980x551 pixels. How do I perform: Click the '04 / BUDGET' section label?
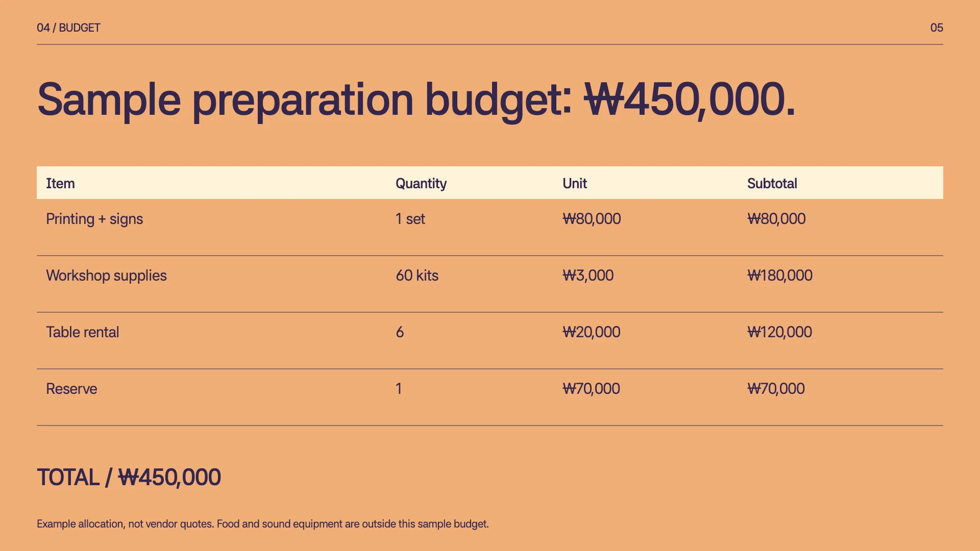click(68, 28)
